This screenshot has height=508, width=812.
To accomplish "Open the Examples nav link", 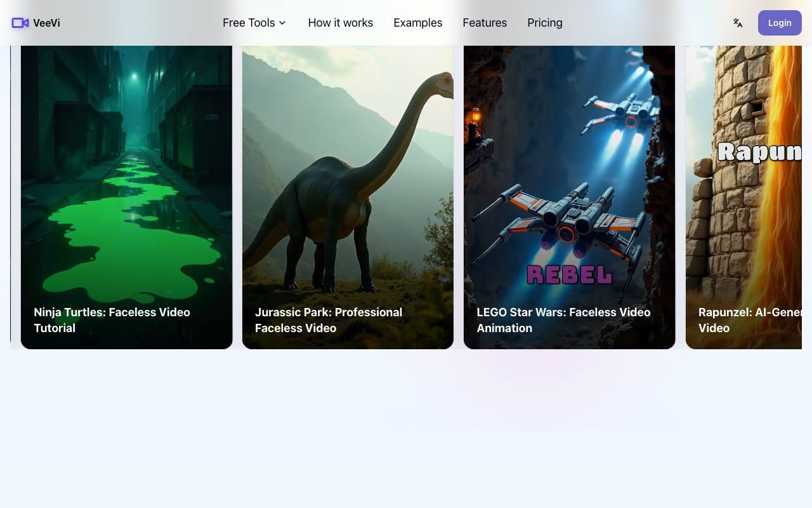I will pos(418,23).
